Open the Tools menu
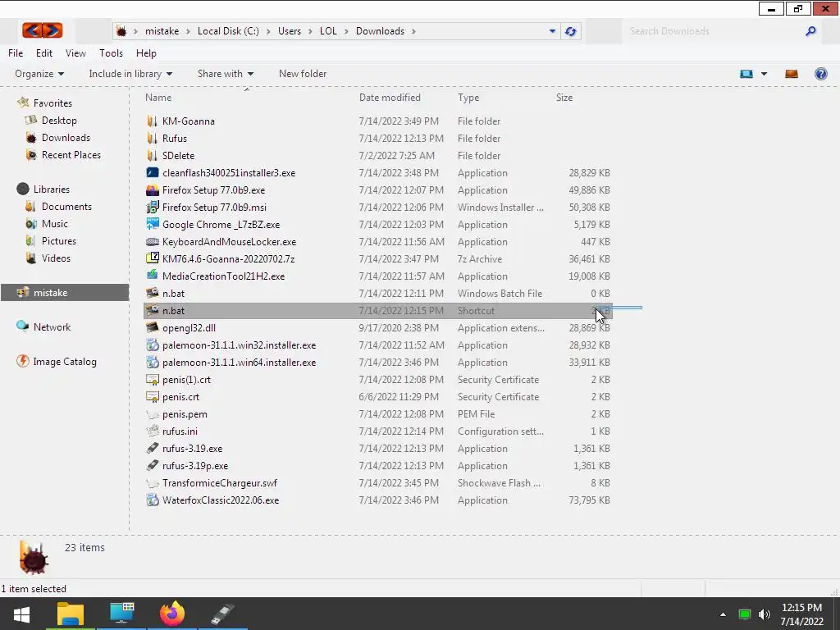 111,53
